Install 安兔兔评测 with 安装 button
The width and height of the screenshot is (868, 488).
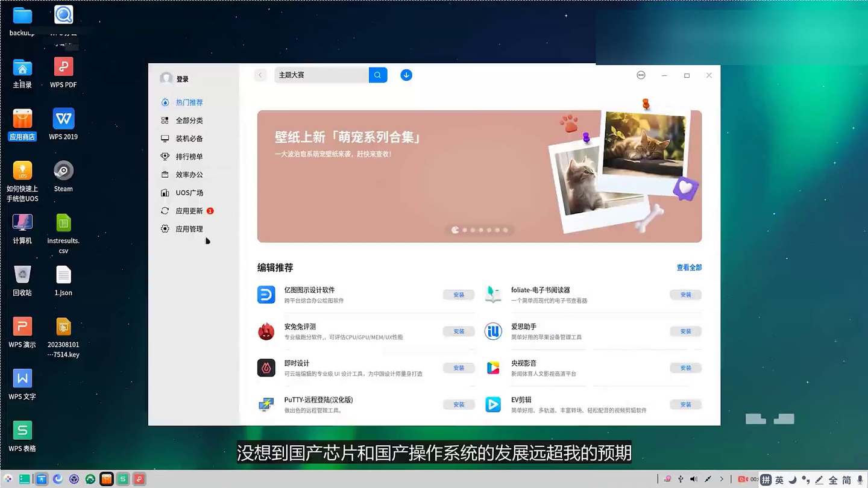pyautogui.click(x=459, y=331)
